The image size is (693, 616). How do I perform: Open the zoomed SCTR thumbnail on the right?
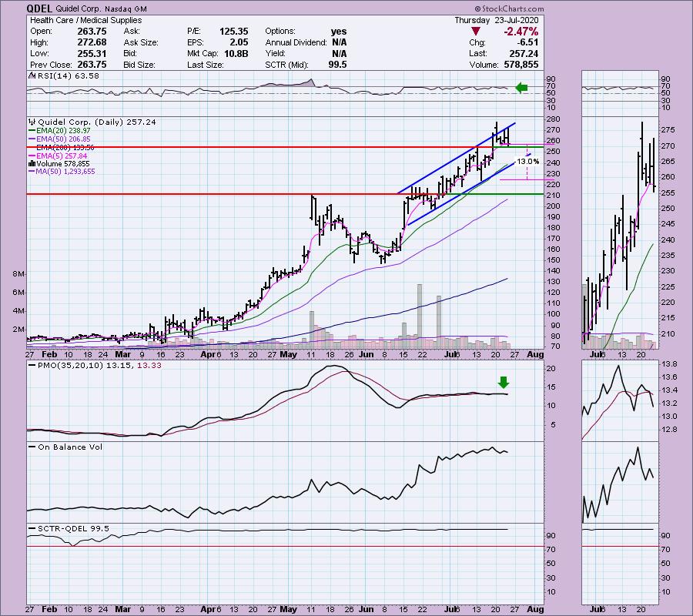[x=620, y=564]
